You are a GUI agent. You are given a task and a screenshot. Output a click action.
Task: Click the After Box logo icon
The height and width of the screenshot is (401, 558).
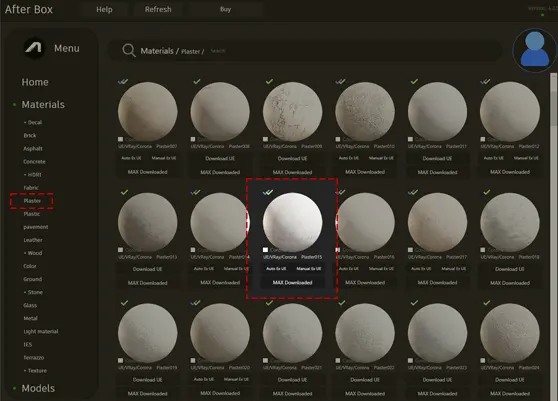34,48
